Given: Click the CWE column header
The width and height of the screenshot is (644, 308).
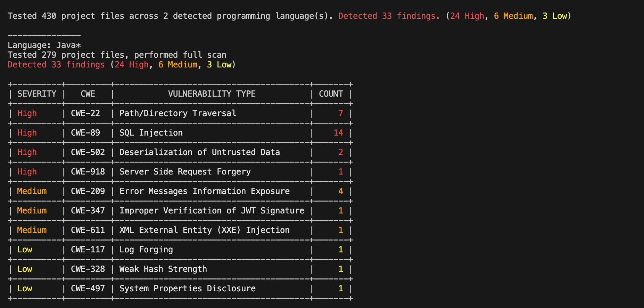Looking at the screenshot, I should point(88,94).
